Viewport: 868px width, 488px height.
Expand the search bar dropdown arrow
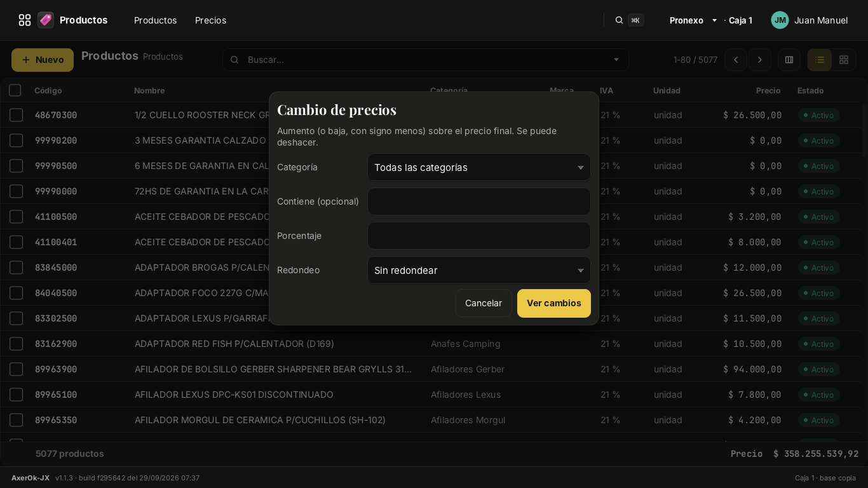[616, 60]
